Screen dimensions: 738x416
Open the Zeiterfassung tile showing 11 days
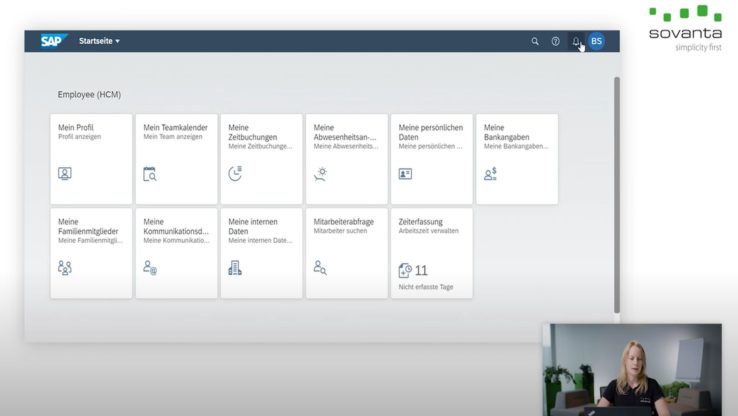click(431, 252)
